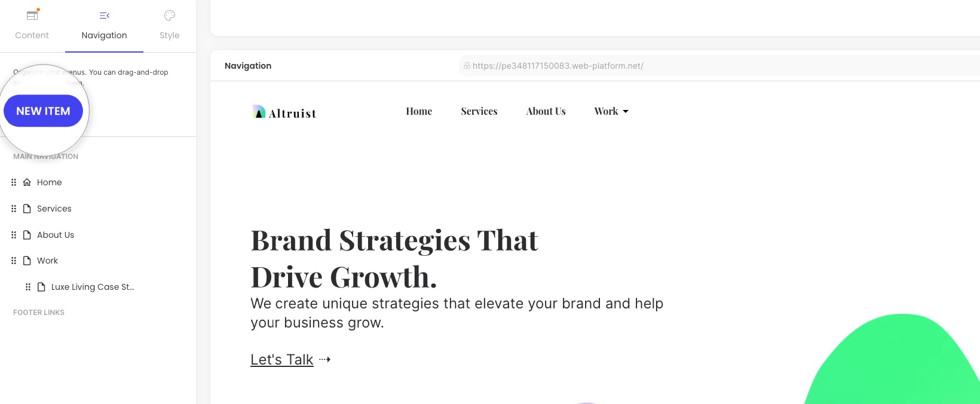Image resolution: width=980 pixels, height=404 pixels.
Task: Click the drag handle beside Home
Action: [14, 182]
